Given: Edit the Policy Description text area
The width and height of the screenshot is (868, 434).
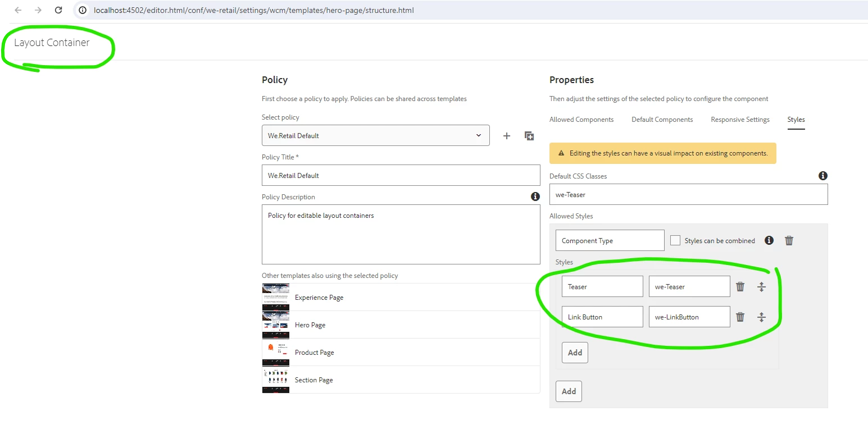Looking at the screenshot, I should 401,234.
